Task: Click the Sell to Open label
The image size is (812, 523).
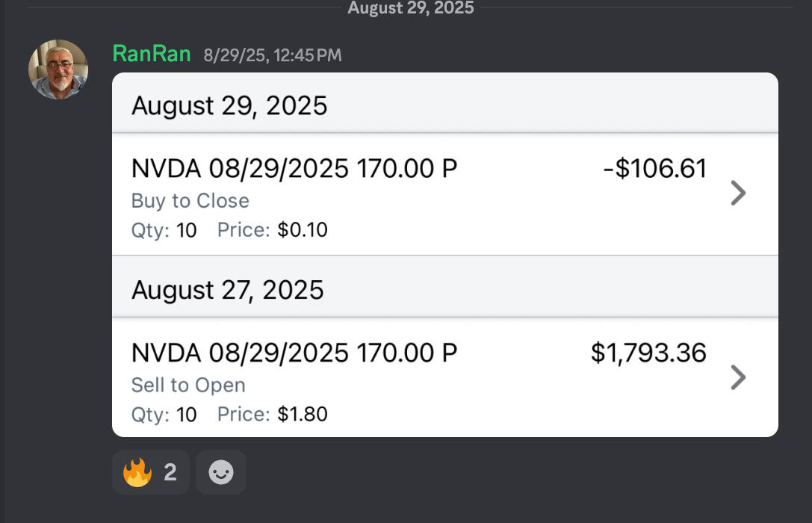Action: pos(188,385)
